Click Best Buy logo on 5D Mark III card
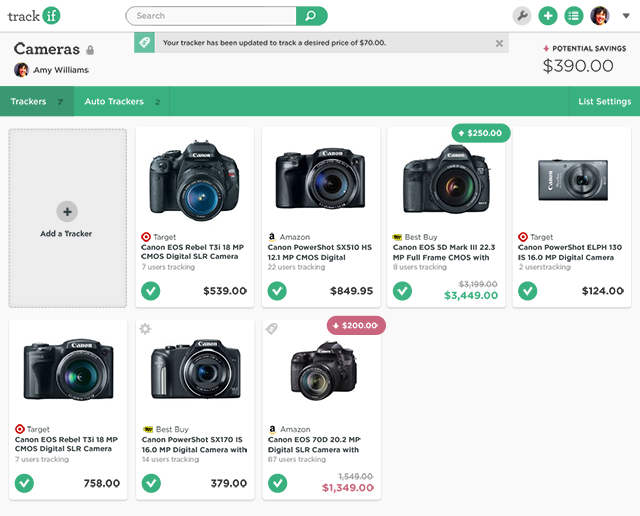This screenshot has height=516, width=640. point(397,237)
